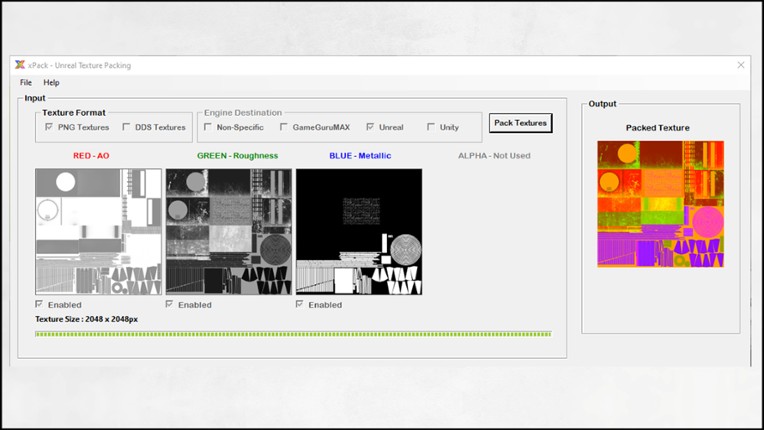Click the green progress bar
Image resolution: width=764 pixels, height=430 pixels.
(292, 334)
